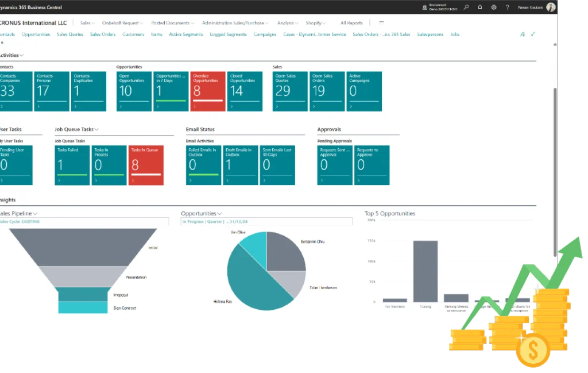Screen dimensions: 588x373
Task: Open the Closed Opportunities tile
Action: (245, 91)
